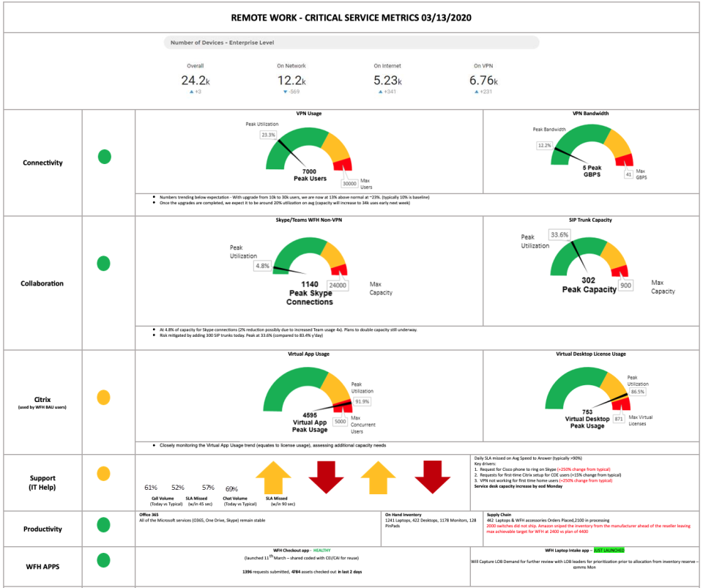Click the green status dot for Connectivity
Viewport: 703px width, 588px height.
click(x=105, y=157)
